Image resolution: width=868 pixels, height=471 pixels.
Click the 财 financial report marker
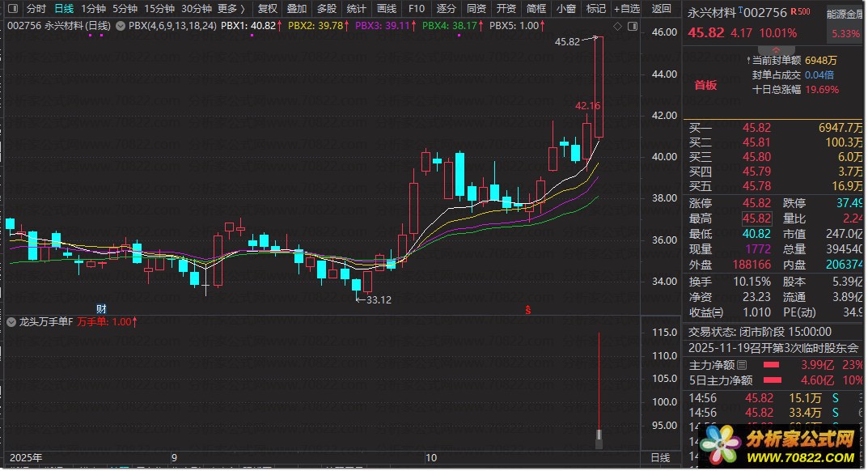101,308
